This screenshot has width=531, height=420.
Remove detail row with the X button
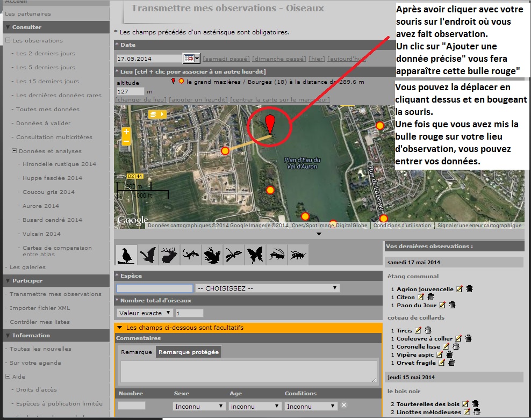click(x=344, y=405)
